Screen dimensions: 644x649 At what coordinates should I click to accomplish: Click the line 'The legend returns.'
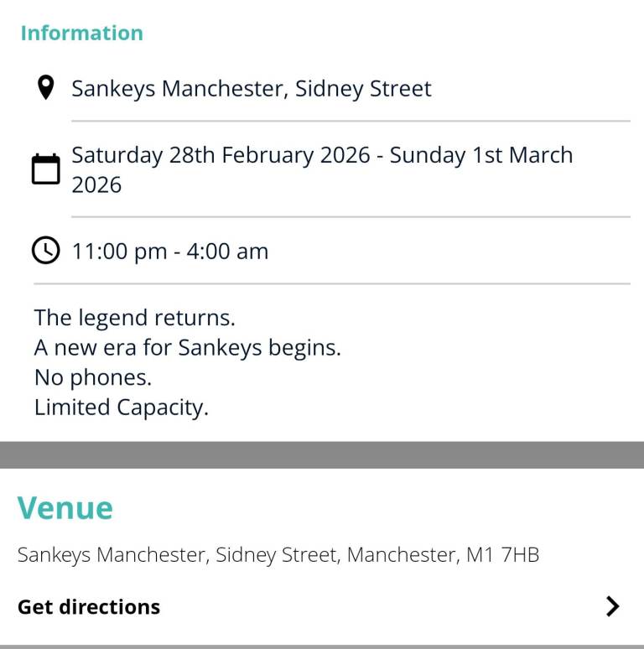tap(135, 318)
